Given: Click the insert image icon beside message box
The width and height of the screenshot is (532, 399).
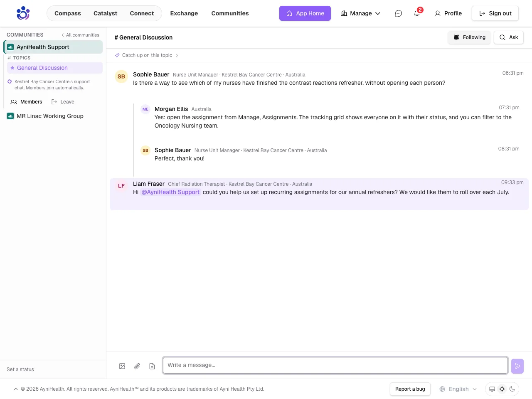Looking at the screenshot, I should [x=122, y=366].
